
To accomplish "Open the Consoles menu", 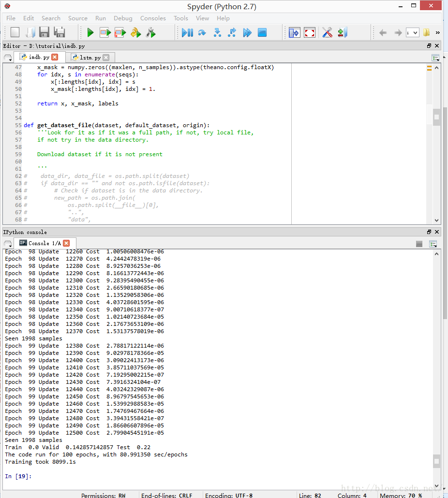I will pos(153,18).
